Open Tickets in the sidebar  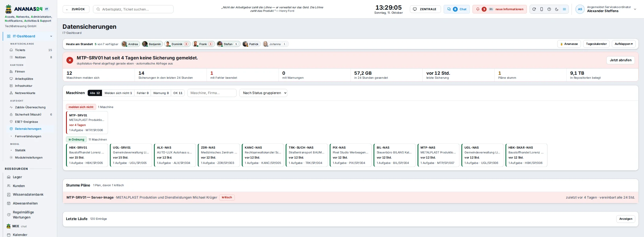coord(31,50)
